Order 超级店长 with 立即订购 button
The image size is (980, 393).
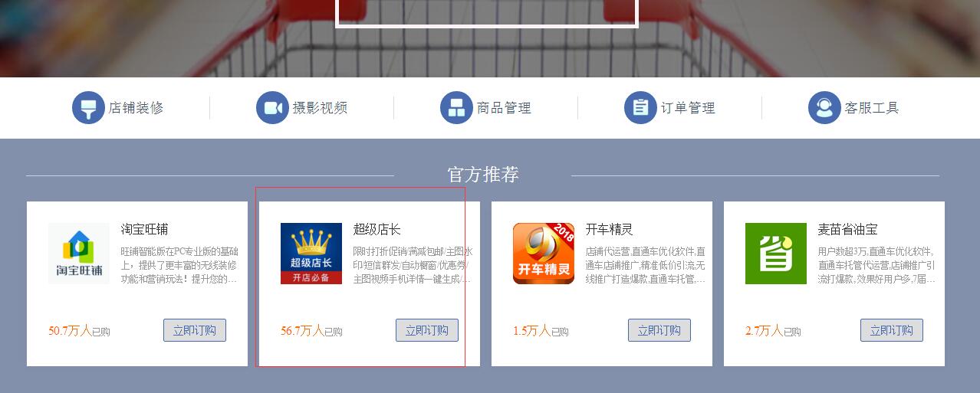click(x=427, y=330)
